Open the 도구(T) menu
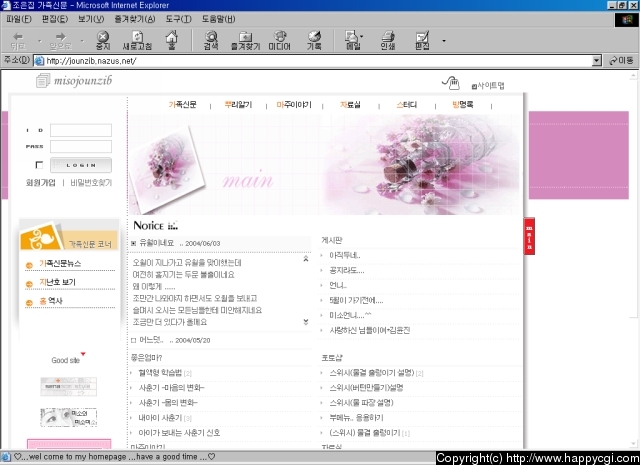The height and width of the screenshot is (465, 640). (178, 19)
